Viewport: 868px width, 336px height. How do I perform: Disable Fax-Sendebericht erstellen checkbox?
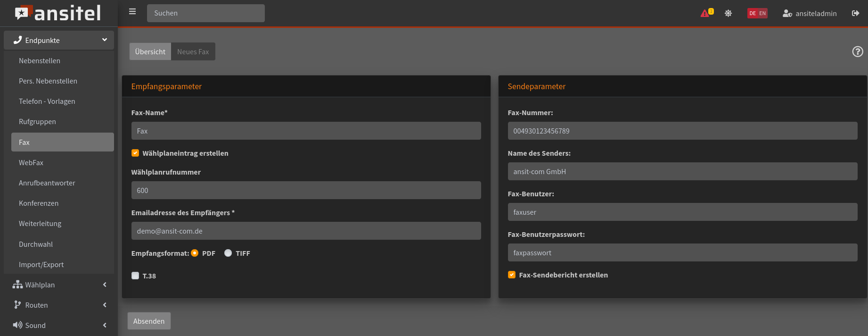click(x=512, y=275)
